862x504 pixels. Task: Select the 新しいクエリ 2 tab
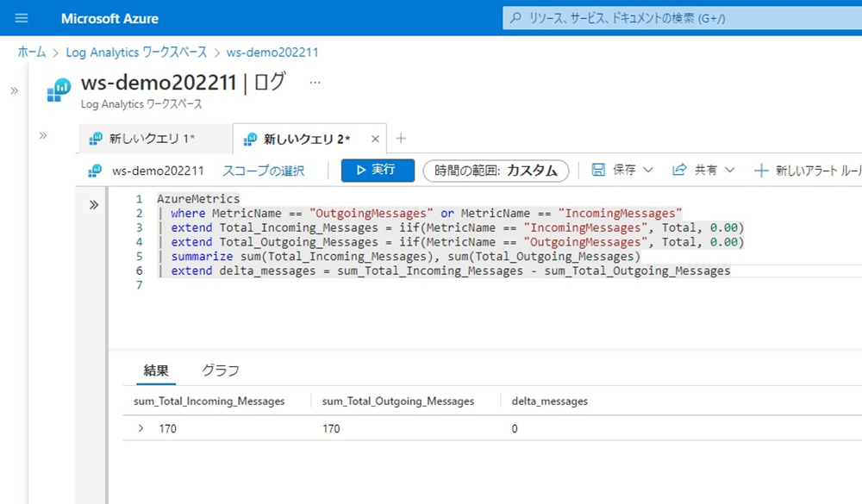[309, 139]
